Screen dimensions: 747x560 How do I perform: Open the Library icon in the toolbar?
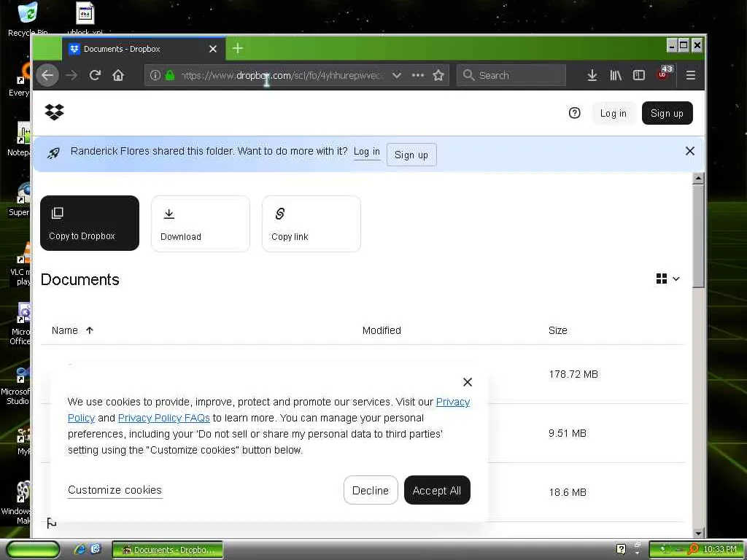coord(616,75)
